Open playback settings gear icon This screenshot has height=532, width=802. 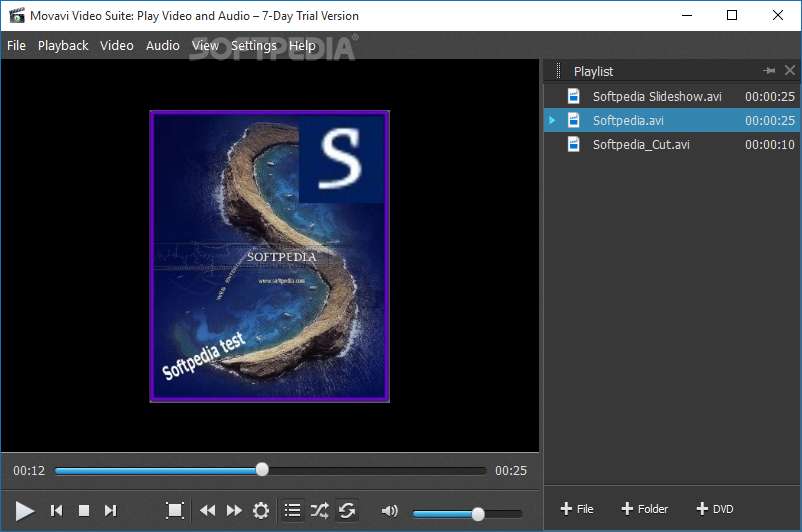pyautogui.click(x=261, y=511)
